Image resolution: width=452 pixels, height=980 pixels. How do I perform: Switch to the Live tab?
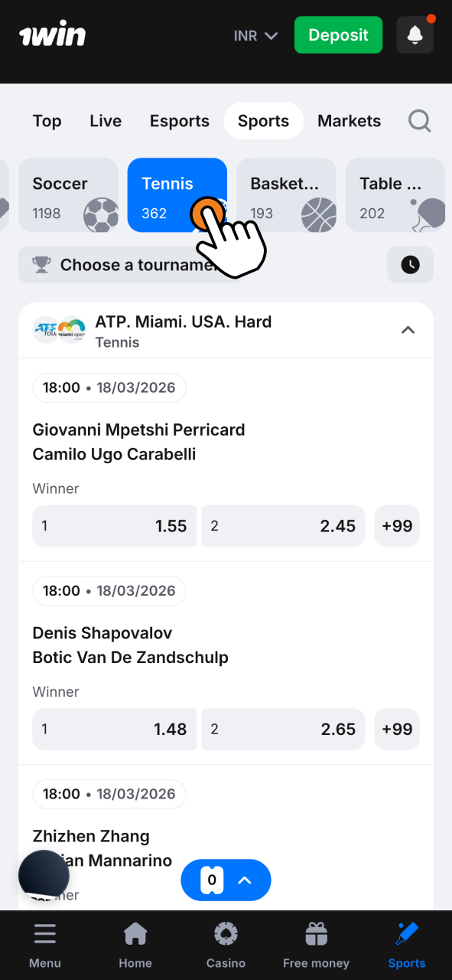105,120
